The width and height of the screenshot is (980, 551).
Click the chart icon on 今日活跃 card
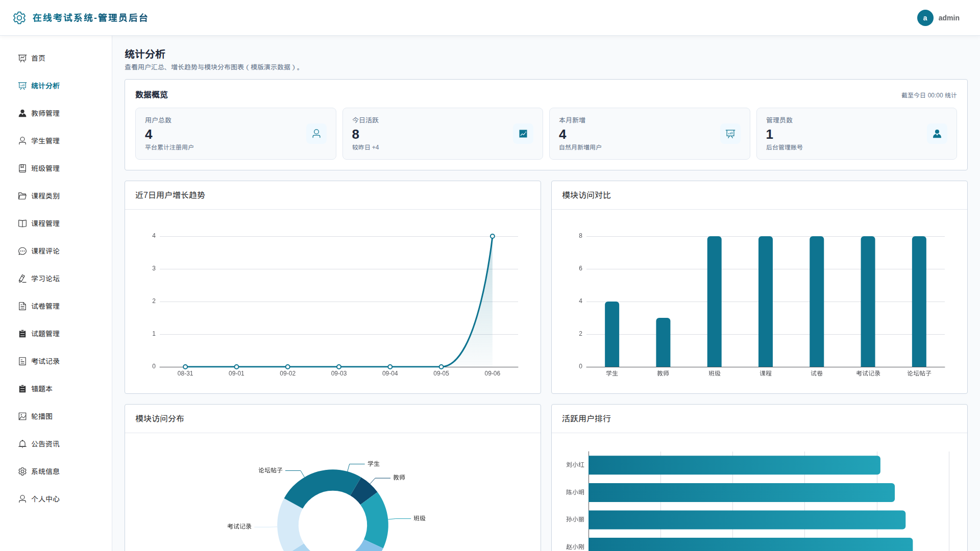[523, 134]
